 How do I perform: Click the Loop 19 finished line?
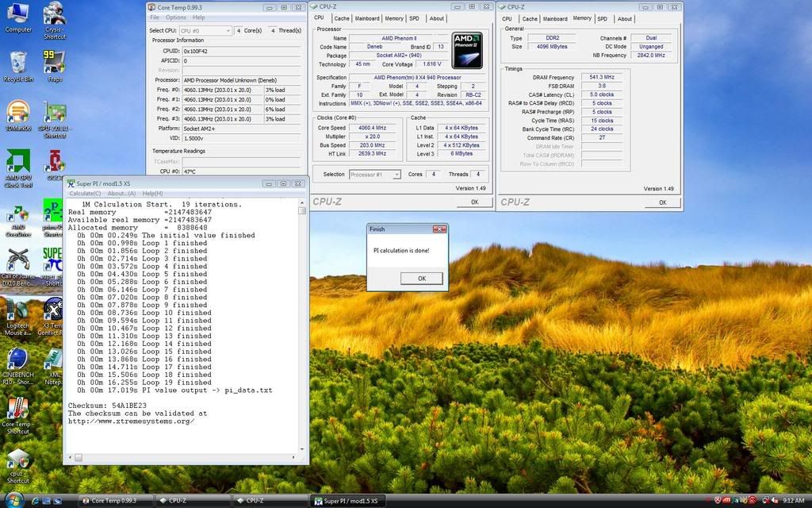144,383
